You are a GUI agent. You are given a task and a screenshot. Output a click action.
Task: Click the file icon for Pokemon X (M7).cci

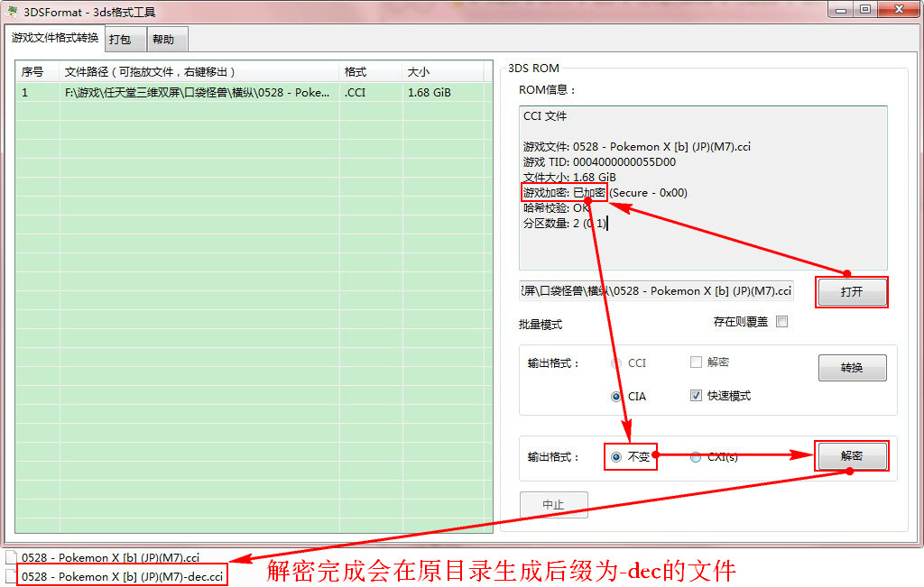click(10, 558)
